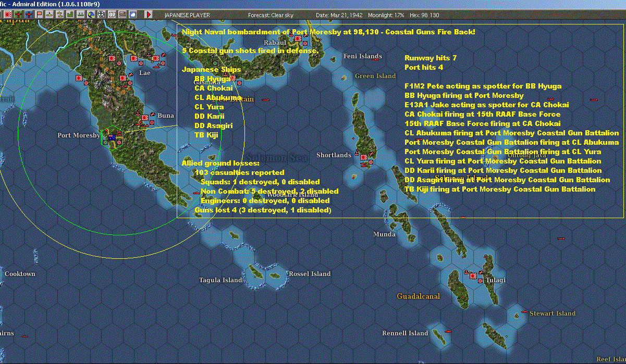The image size is (626, 364).
Task: Click the red plane on blue toolbar icon
Action: 29,15
